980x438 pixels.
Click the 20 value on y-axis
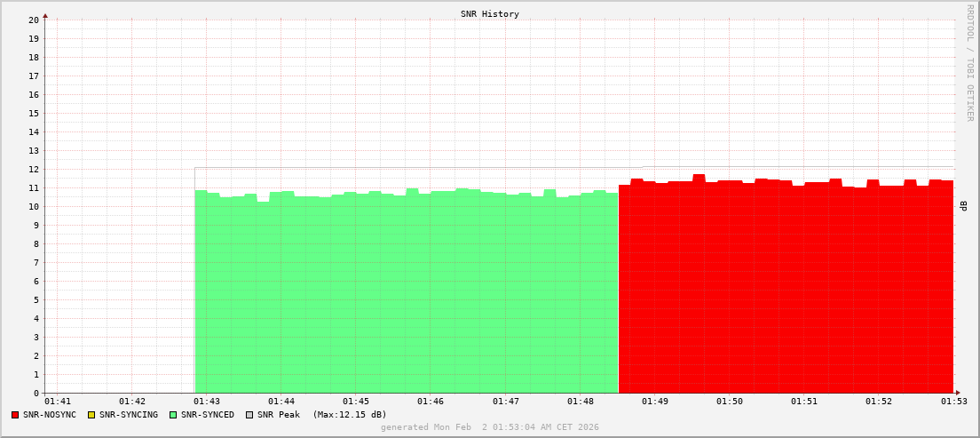[x=33, y=20]
